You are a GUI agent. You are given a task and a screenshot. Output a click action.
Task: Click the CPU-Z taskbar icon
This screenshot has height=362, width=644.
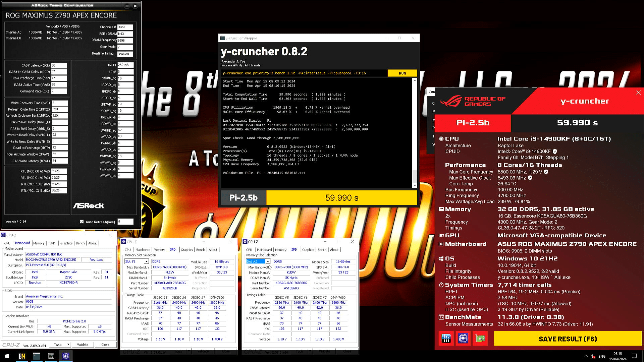point(66,356)
